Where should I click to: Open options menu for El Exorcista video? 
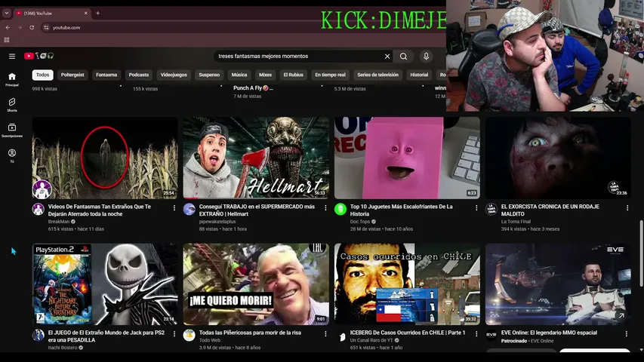click(627, 208)
